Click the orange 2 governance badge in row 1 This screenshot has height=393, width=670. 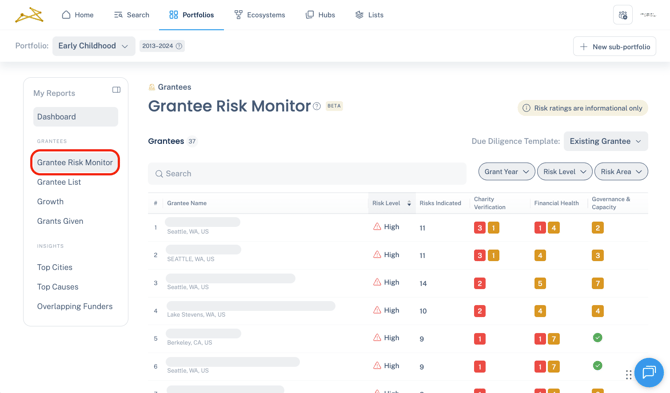click(x=597, y=228)
